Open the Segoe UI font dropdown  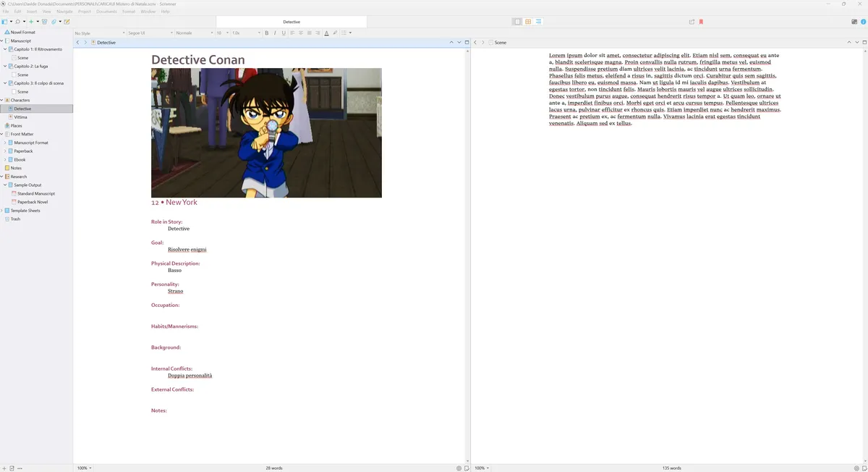(150, 33)
